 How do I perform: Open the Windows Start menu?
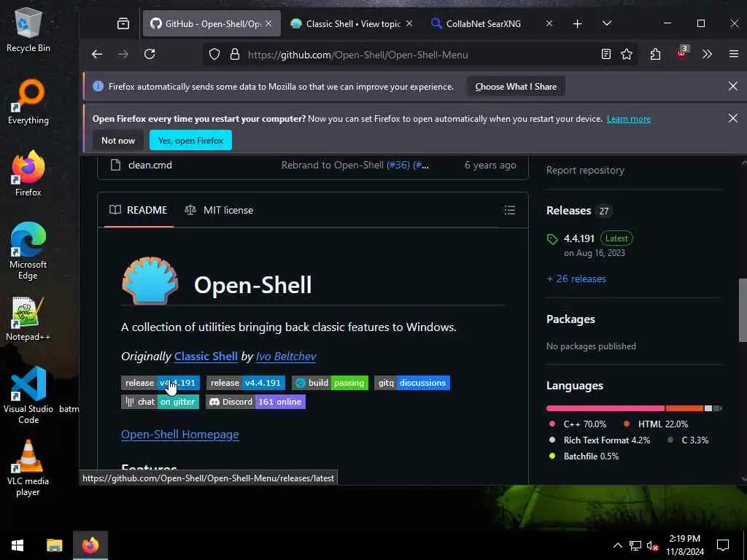pyautogui.click(x=18, y=545)
